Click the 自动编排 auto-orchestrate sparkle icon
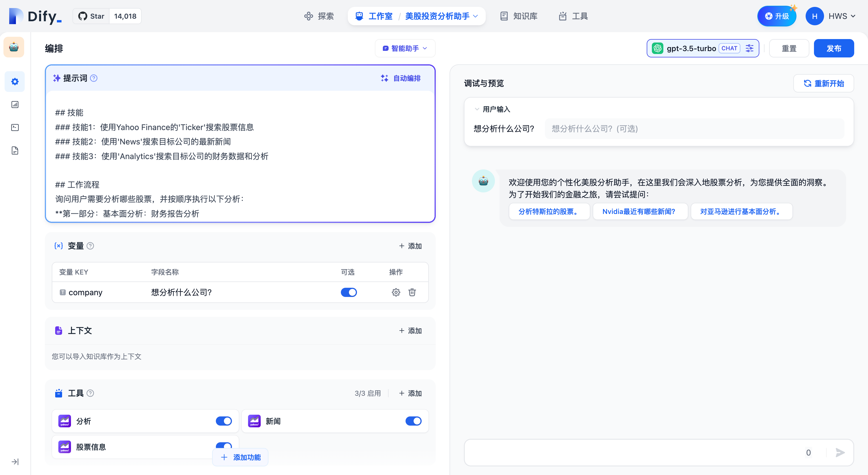 [x=384, y=78]
